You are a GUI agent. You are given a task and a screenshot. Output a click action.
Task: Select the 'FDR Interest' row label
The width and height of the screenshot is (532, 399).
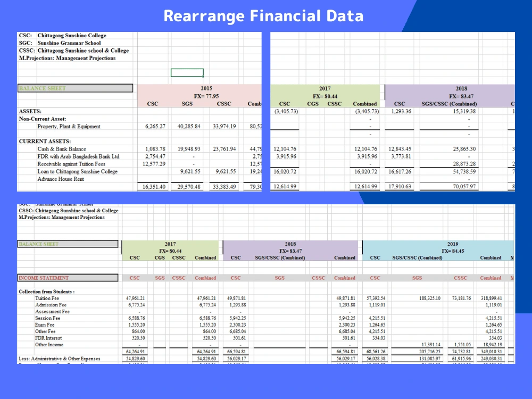[48, 338]
